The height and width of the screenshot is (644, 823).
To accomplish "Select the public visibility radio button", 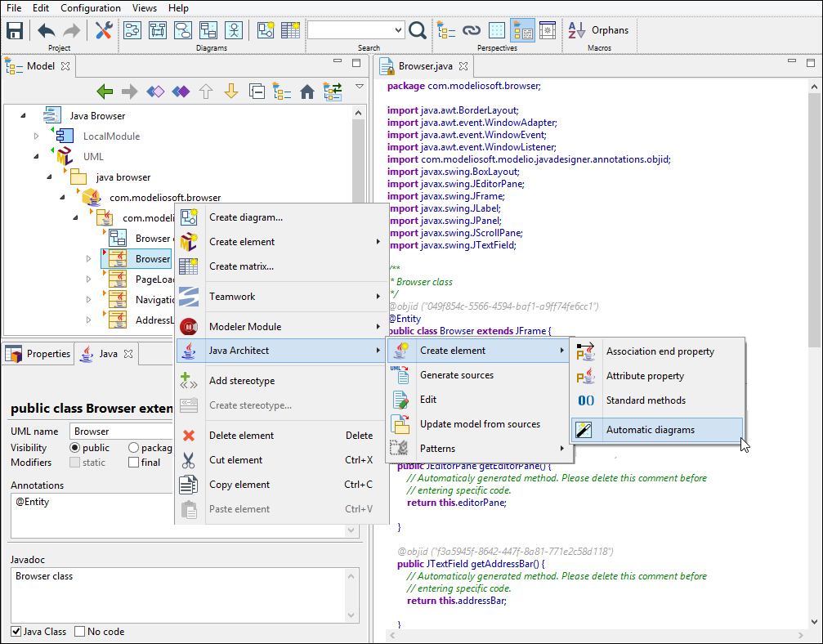I will coord(75,448).
